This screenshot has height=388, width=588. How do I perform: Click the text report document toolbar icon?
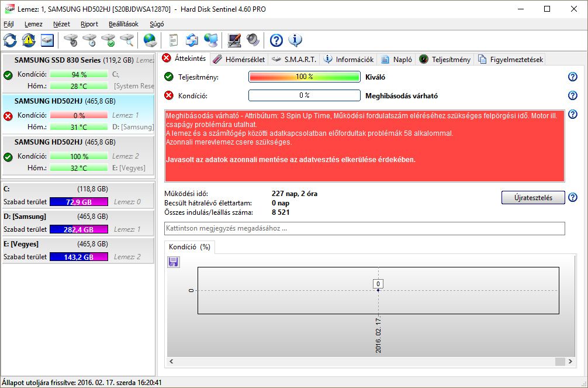coord(173,40)
